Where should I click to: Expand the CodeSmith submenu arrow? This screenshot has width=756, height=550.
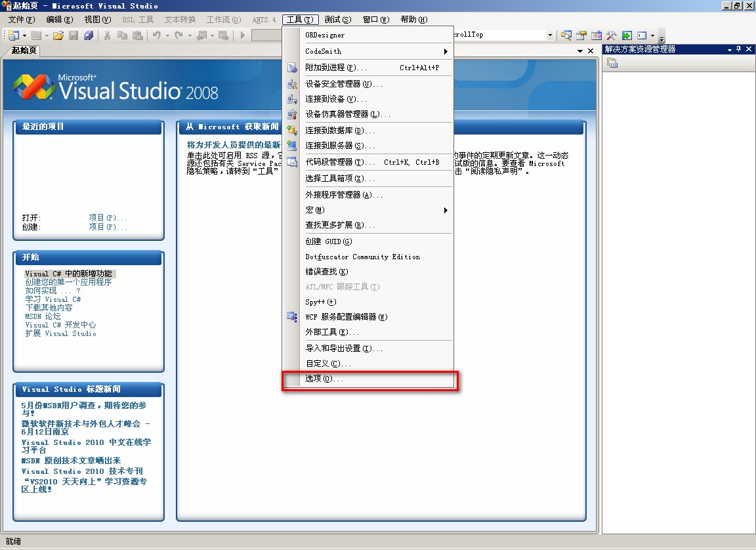[x=446, y=52]
